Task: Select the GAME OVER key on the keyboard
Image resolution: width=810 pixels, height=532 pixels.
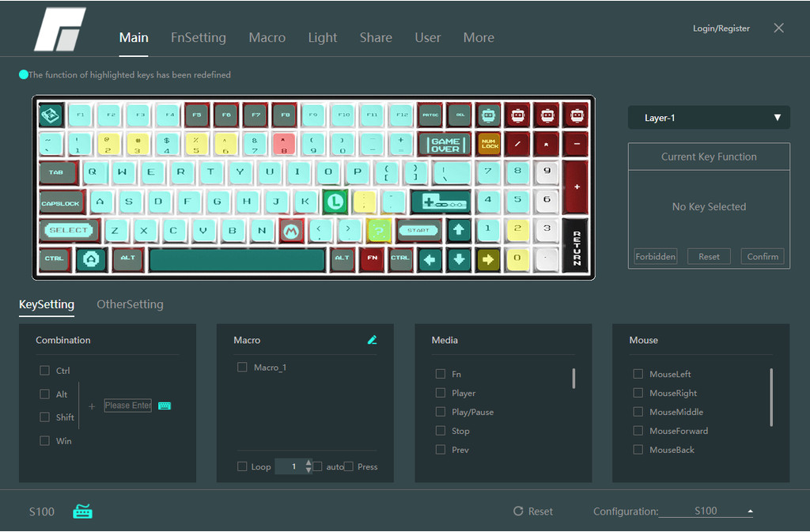Action: click(445, 145)
